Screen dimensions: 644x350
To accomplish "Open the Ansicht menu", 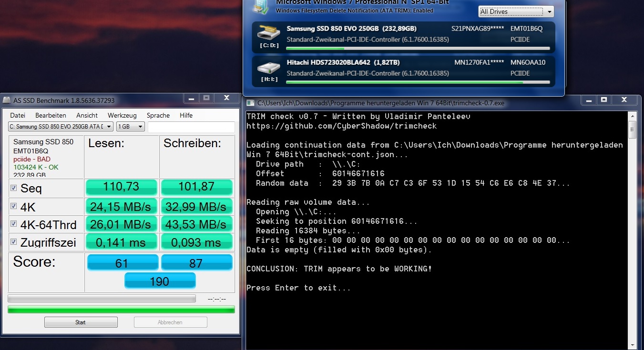I will (87, 115).
